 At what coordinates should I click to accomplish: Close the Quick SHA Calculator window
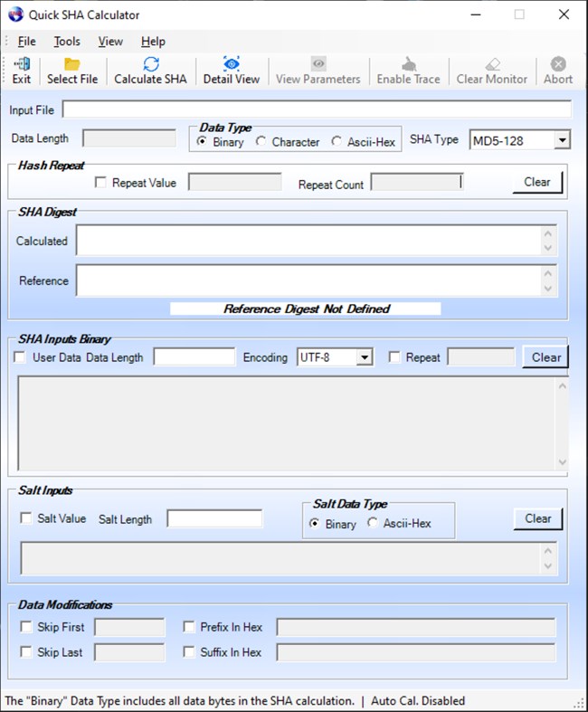click(x=564, y=14)
